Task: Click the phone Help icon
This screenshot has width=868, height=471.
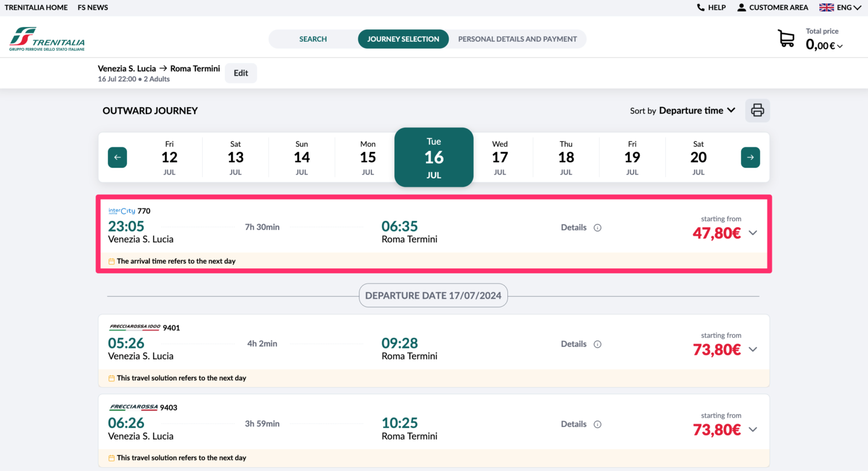Action: point(701,7)
